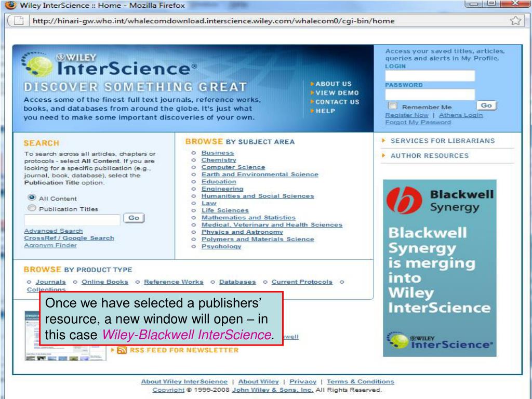
Task: Browse the Business subject area
Action: coord(218,153)
